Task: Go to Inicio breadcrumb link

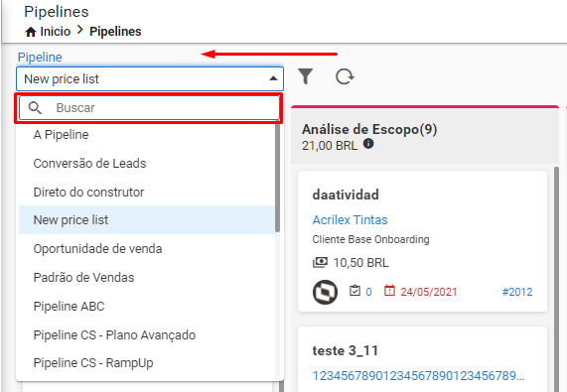Action: tap(55, 32)
